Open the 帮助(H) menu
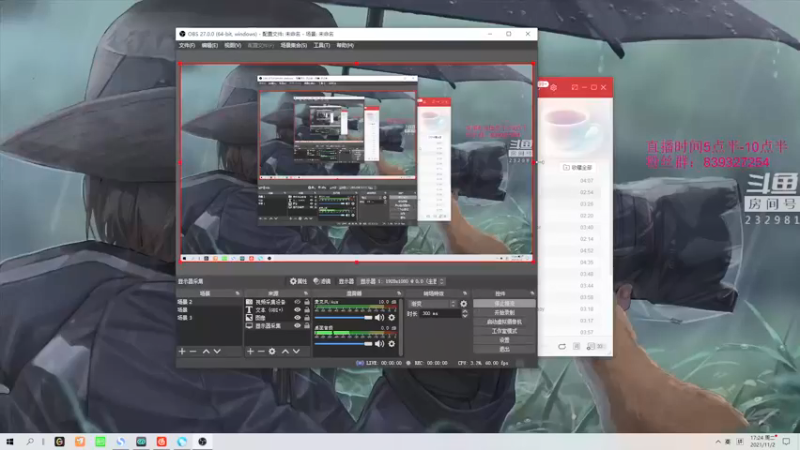Screen dimensions: 800x450 345,45
